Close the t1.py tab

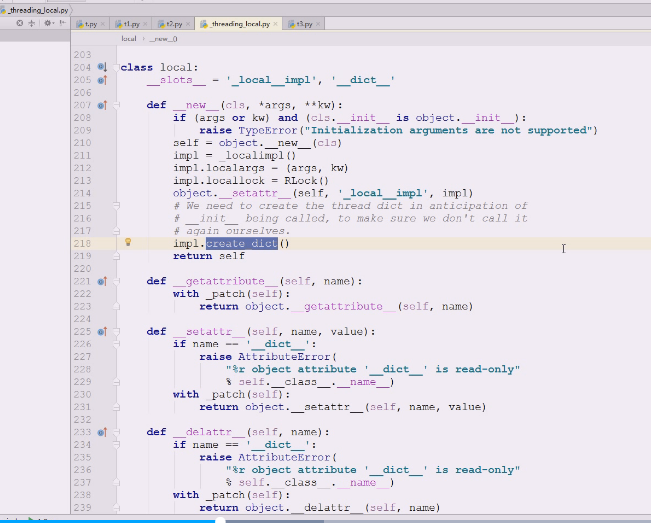[145, 24]
